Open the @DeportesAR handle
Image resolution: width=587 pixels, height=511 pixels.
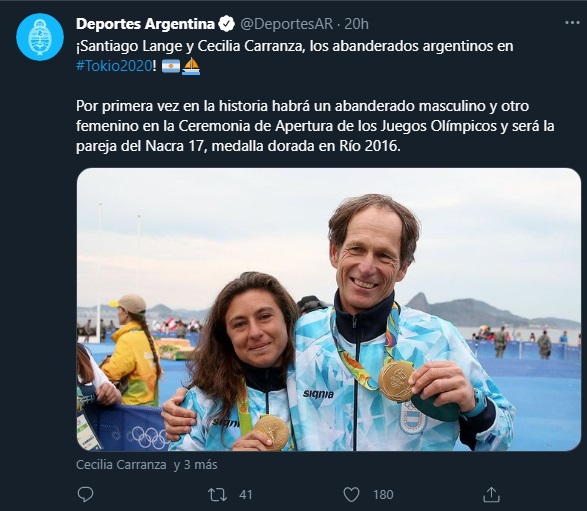coord(286,24)
